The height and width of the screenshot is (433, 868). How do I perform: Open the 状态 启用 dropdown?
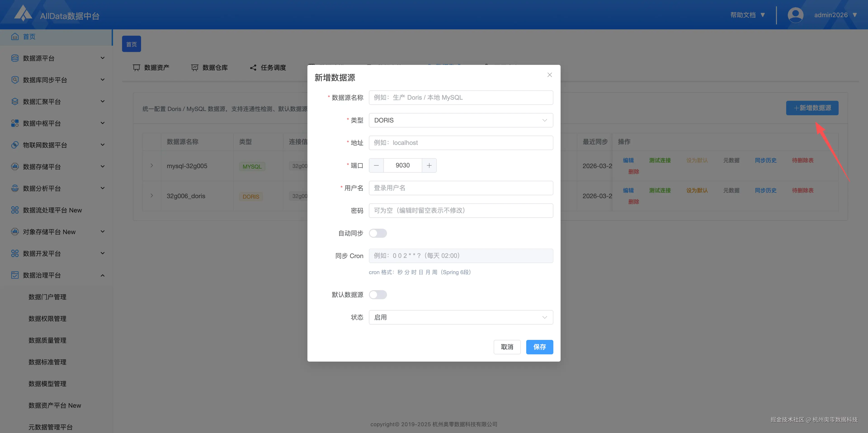click(461, 318)
